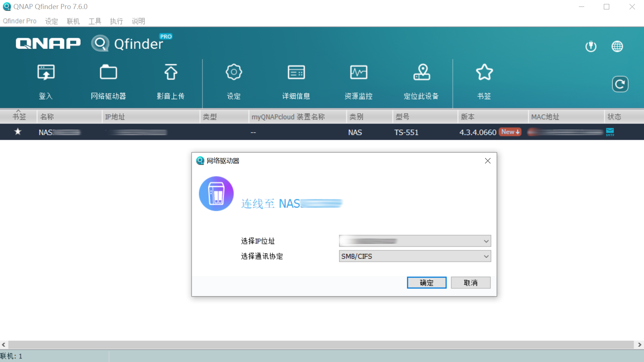Click the Qfinder Pro logo icon
Viewport: 644px width, 362px height.
click(x=100, y=43)
